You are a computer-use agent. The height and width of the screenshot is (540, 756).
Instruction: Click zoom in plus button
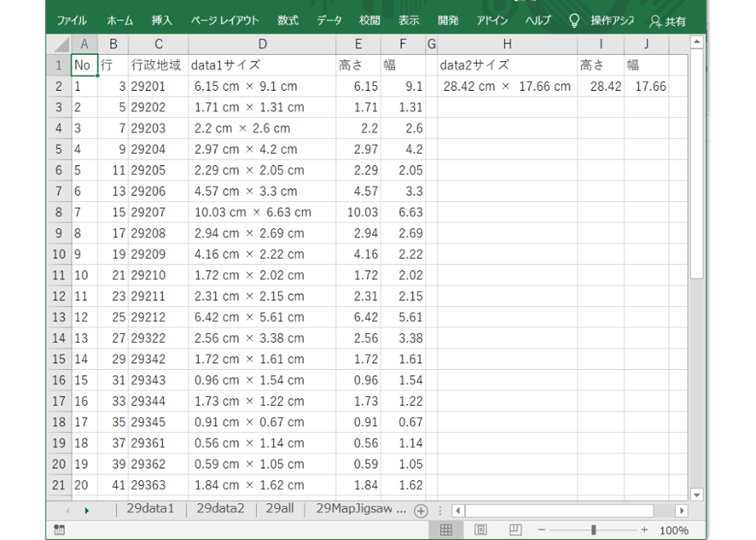(645, 530)
